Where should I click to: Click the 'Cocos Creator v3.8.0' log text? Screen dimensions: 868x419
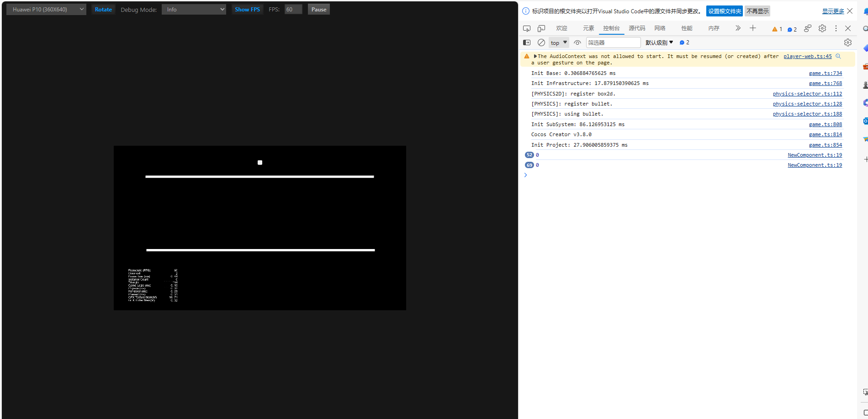pos(561,134)
